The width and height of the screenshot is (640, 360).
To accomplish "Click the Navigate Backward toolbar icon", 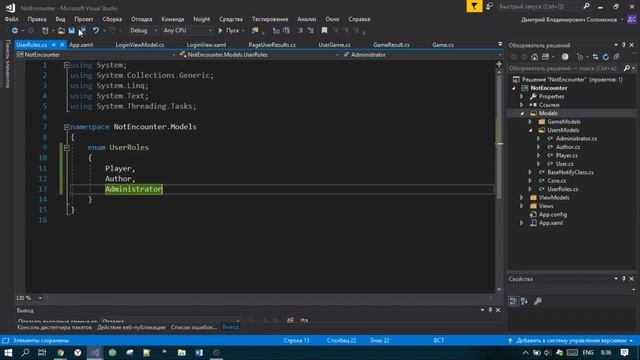I will [x=15, y=31].
